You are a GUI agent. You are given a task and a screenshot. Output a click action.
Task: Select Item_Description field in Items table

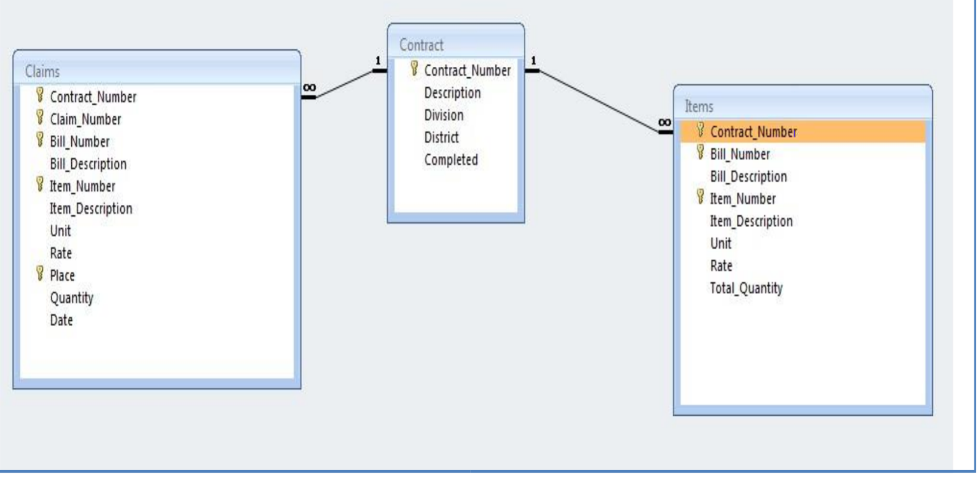coord(751,221)
